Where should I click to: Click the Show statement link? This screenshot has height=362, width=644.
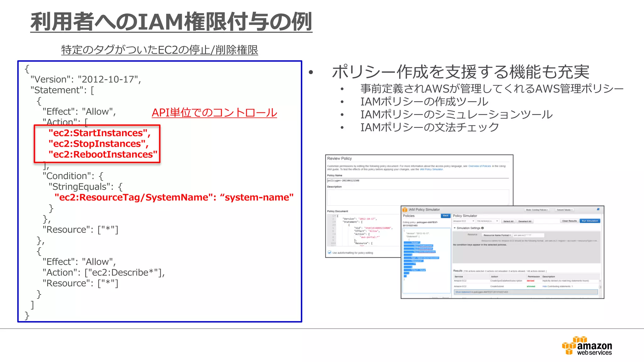[463, 292]
